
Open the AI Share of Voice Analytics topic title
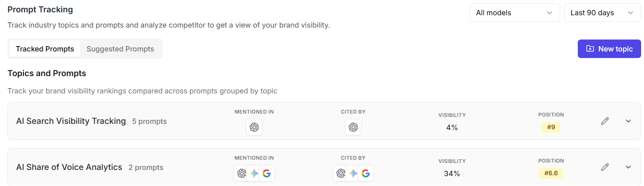tap(69, 167)
